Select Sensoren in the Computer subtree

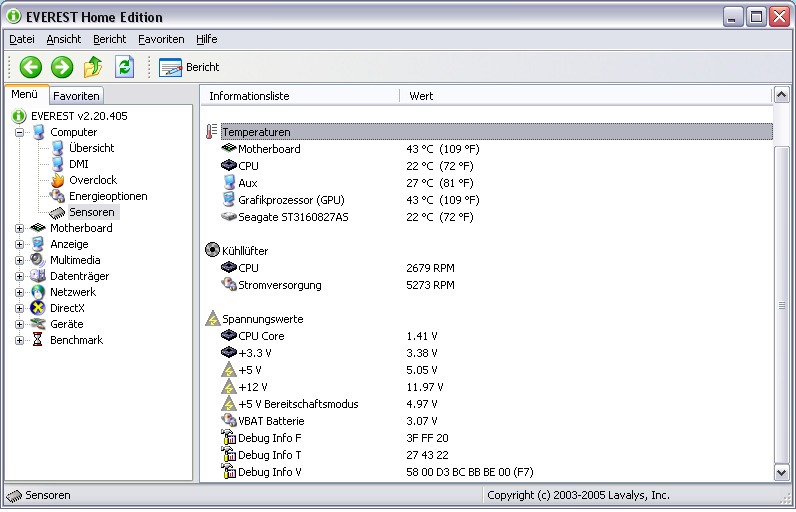91,212
